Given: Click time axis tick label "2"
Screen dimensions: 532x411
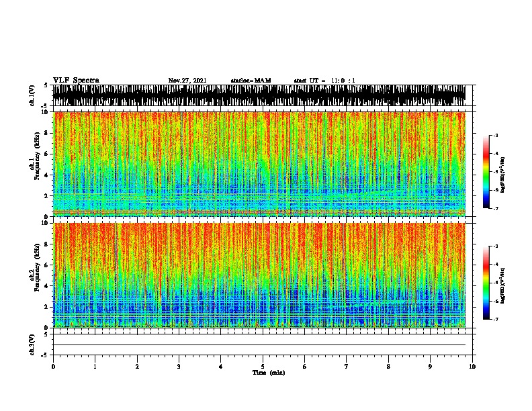Looking at the screenshot, I should pos(137,366).
